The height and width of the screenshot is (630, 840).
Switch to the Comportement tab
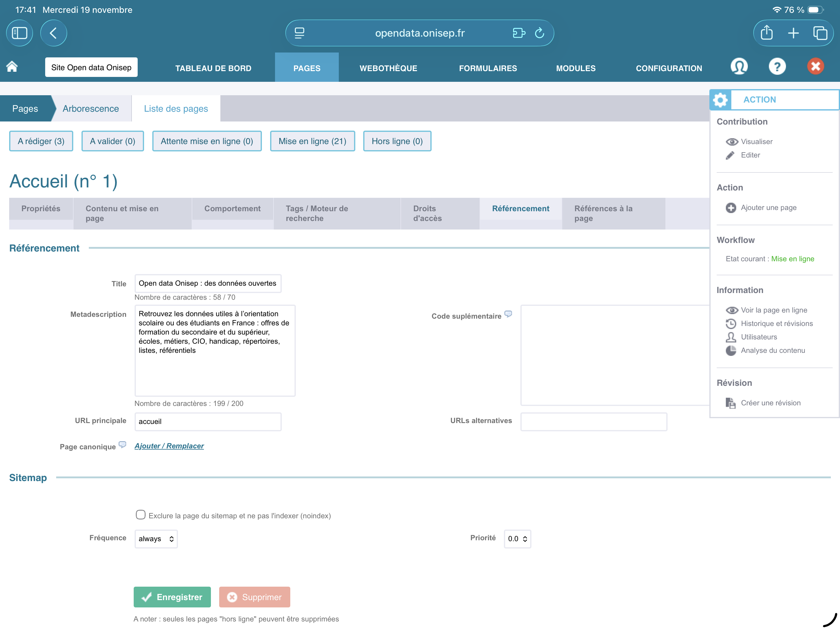tap(232, 208)
